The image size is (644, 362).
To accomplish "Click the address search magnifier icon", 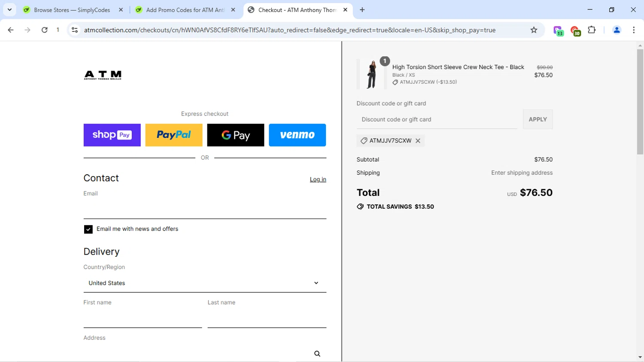I will coord(317,354).
